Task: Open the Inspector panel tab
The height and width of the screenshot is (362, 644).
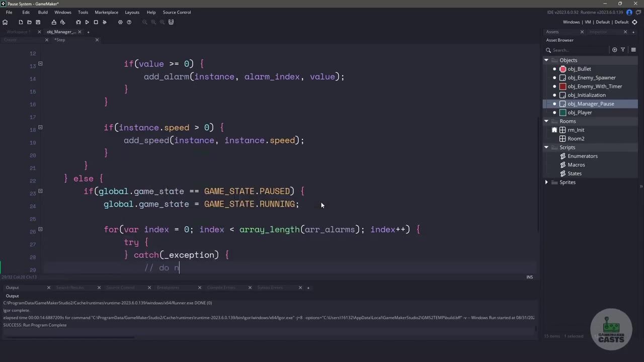Action: 598,32
